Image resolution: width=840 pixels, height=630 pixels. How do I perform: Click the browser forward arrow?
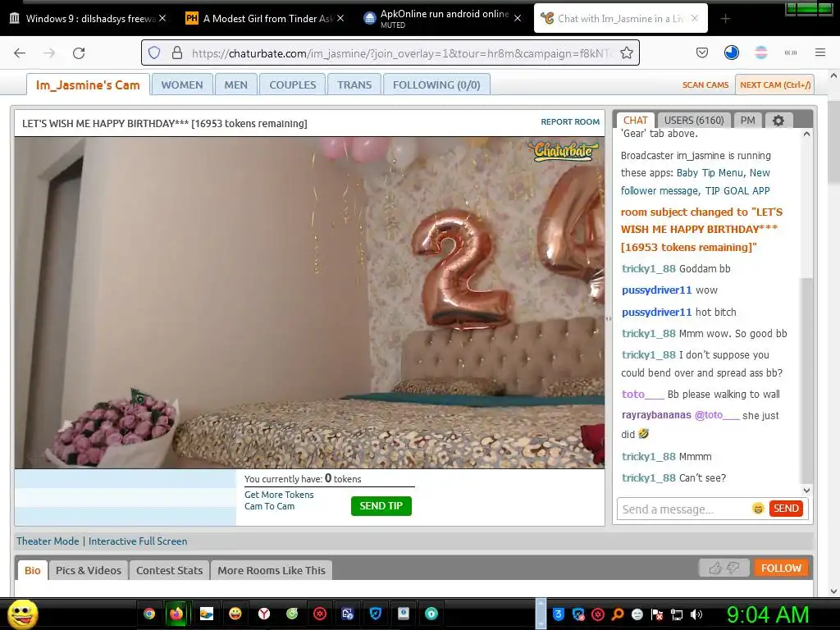tap(49, 52)
